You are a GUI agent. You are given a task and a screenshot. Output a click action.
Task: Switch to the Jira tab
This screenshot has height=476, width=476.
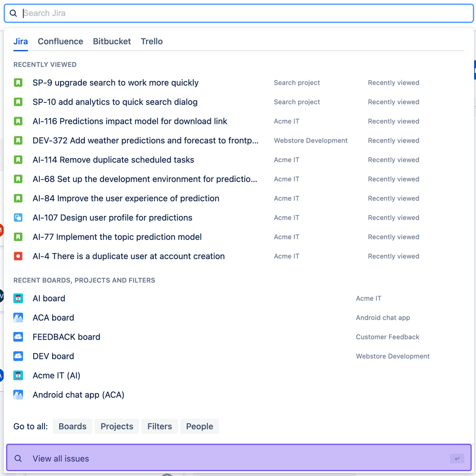[x=21, y=41]
